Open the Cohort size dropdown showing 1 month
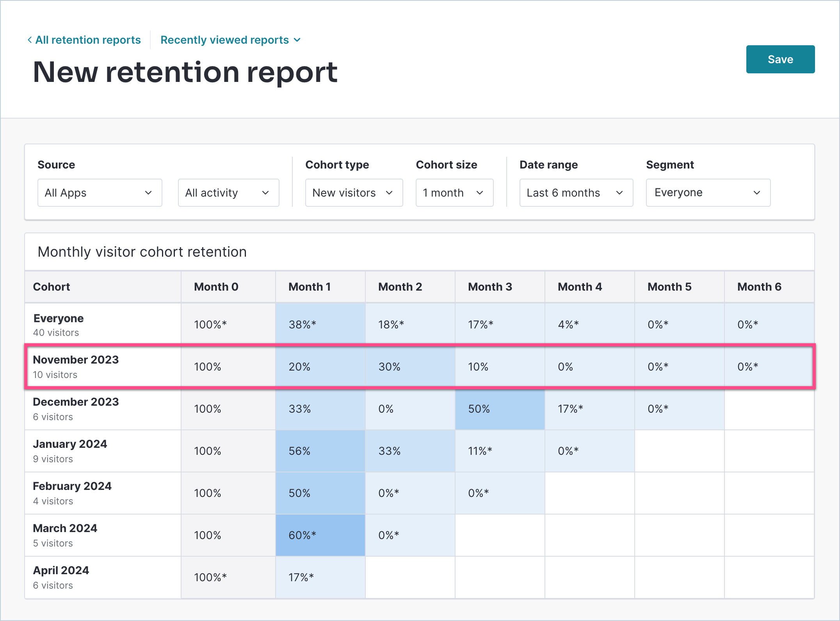This screenshot has width=840, height=621. pyautogui.click(x=454, y=192)
